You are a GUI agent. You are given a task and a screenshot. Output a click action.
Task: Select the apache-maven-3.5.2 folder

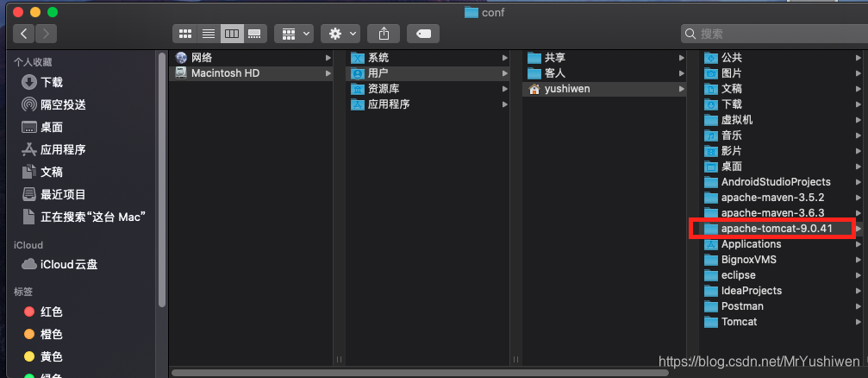coord(782,198)
